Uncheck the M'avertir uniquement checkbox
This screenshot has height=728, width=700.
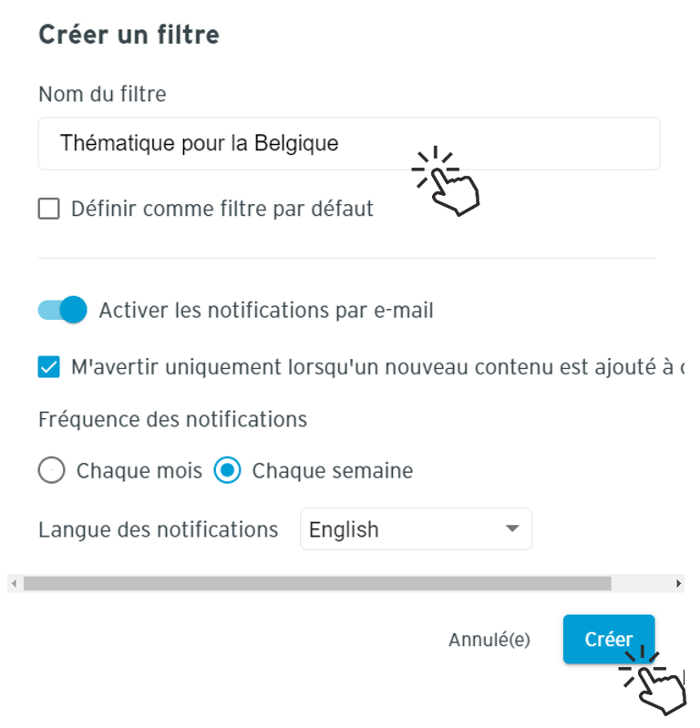point(49,367)
